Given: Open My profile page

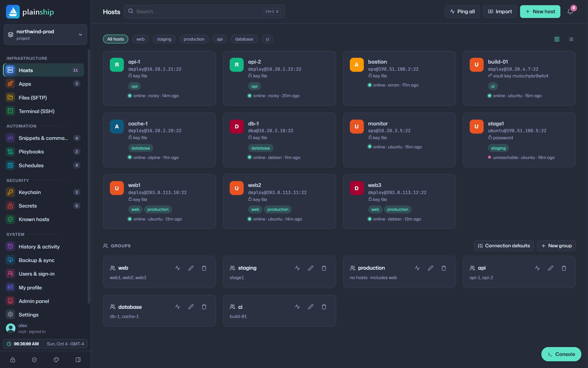Looking at the screenshot, I should tap(44, 288).
